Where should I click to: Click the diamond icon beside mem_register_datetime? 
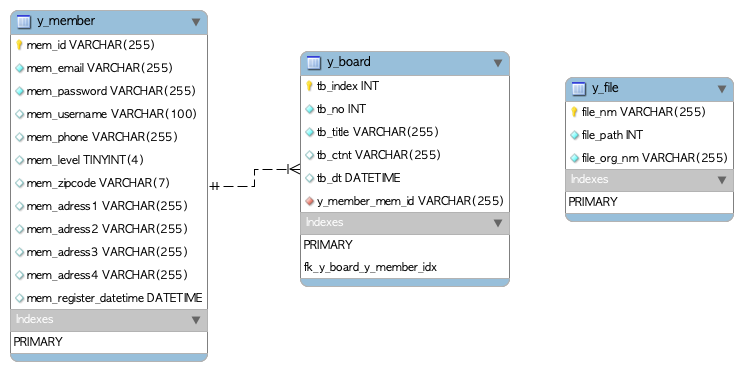tap(19, 299)
